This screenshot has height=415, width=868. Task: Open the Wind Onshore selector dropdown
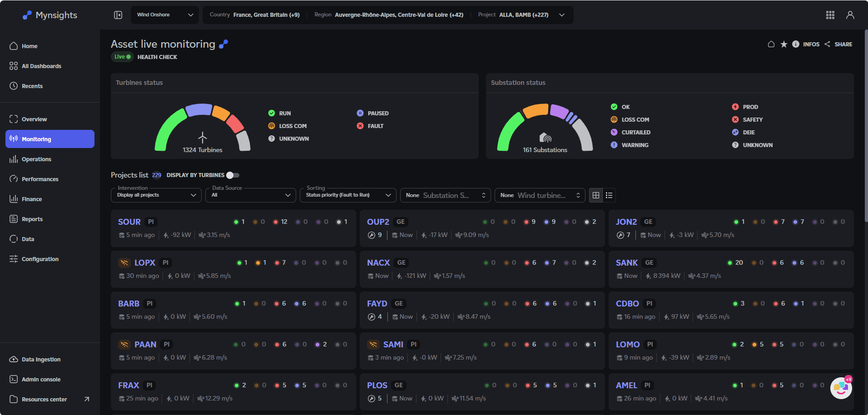pyautogui.click(x=164, y=15)
